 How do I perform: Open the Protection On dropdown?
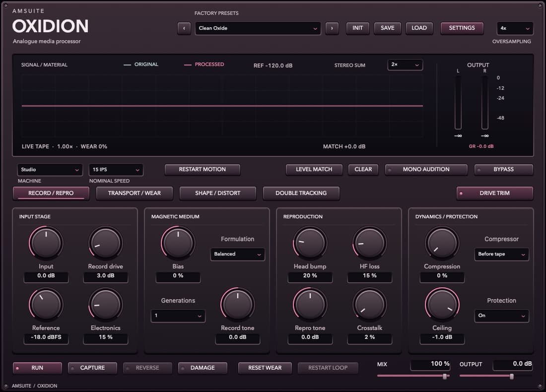[501, 316]
